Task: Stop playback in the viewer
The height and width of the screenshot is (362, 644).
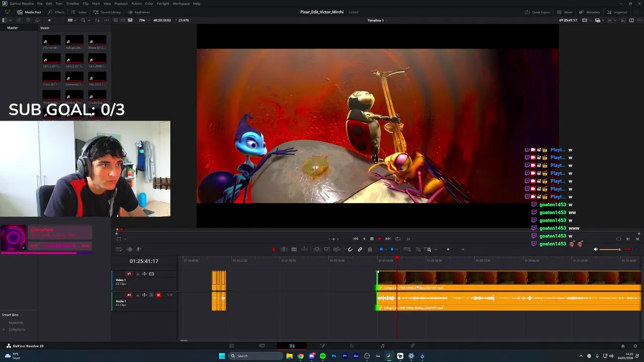Action: pyautogui.click(x=372, y=239)
